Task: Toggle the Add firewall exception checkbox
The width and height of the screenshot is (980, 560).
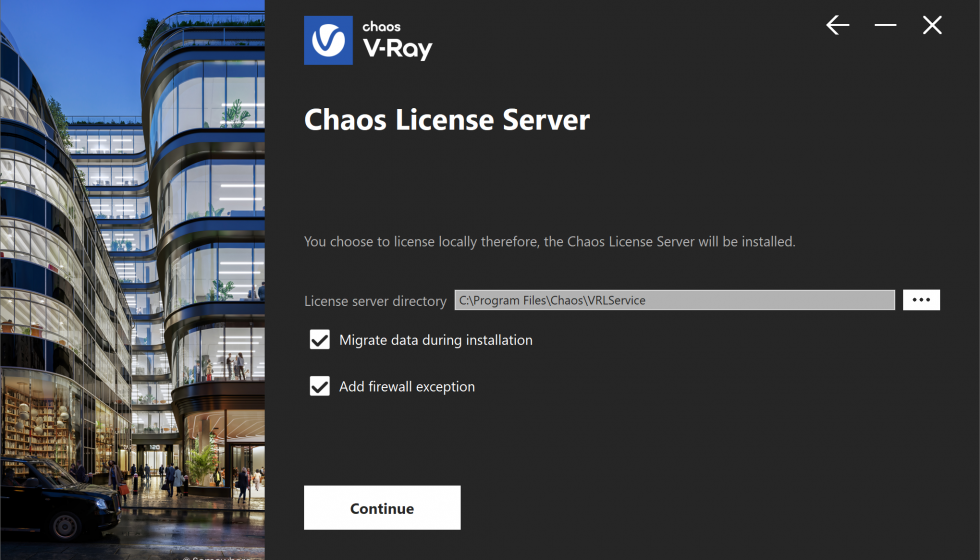Action: pos(320,386)
